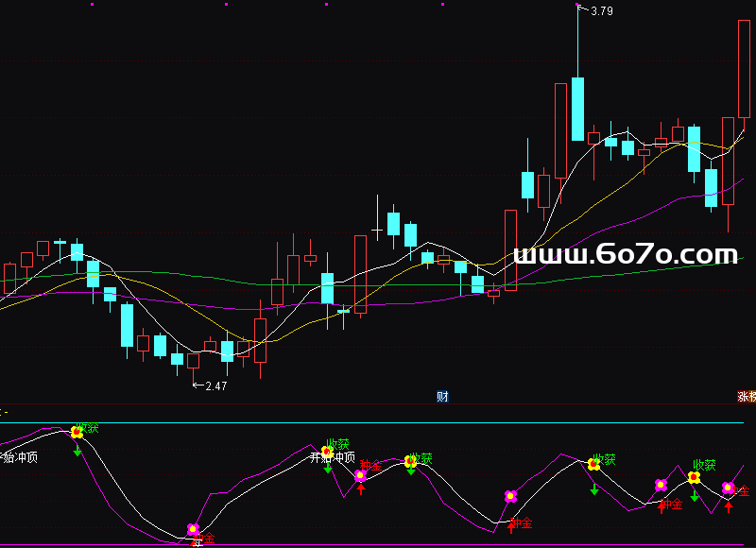The height and width of the screenshot is (548, 756).
Task: Select the rightmost 种金 flower marker
Action: coord(728,488)
